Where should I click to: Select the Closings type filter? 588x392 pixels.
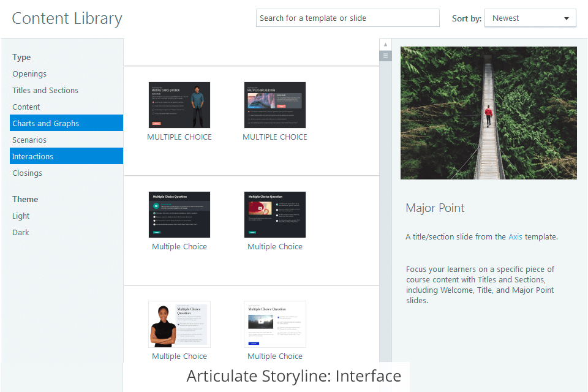coord(28,173)
